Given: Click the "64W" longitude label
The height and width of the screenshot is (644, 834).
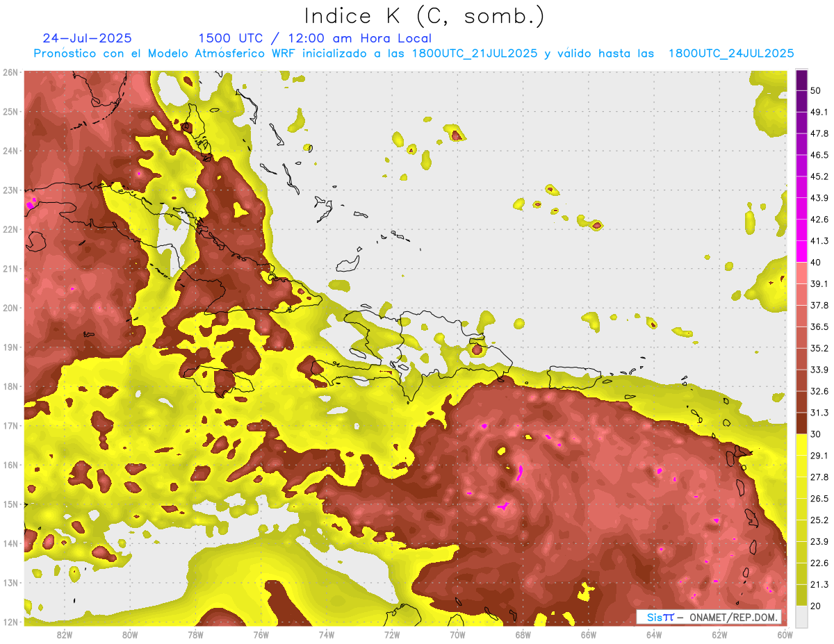Looking at the screenshot, I should [654, 634].
